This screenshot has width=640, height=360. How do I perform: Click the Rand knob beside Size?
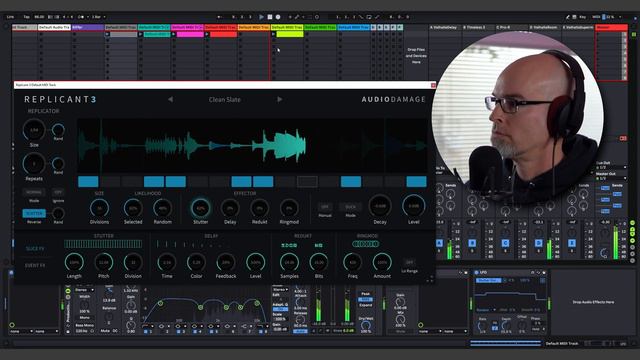tap(58, 130)
